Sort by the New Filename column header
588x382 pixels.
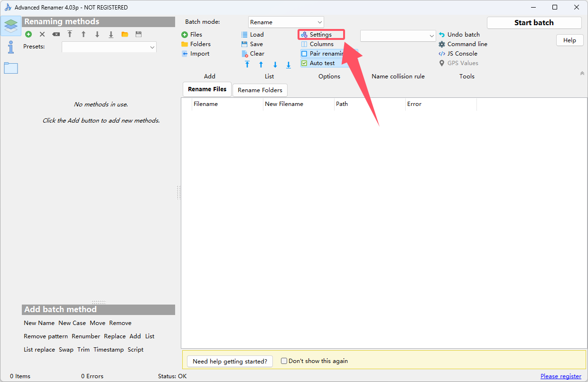299,104
